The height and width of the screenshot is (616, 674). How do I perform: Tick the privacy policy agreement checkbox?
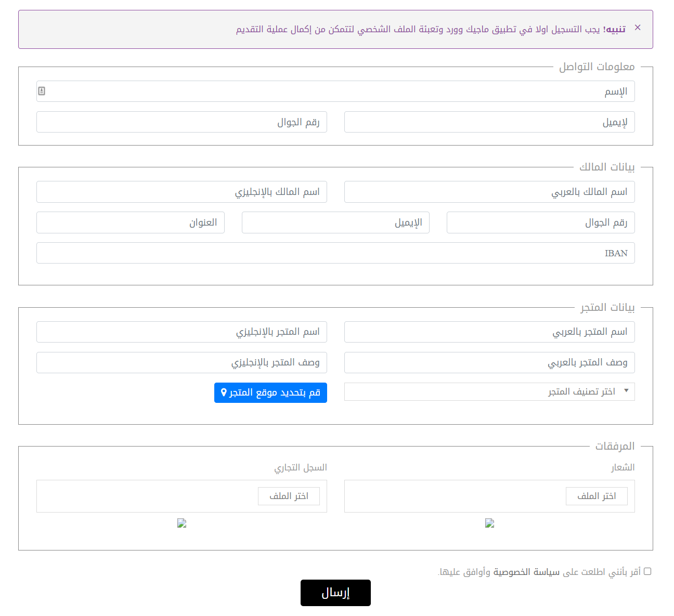tap(647, 571)
